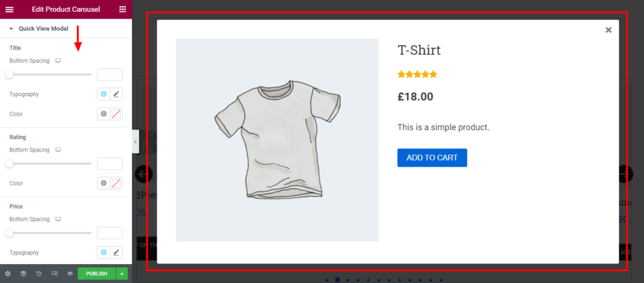Screen dimensions: 644x283
Task: Open the Title color swatch picker
Action: coord(116,114)
